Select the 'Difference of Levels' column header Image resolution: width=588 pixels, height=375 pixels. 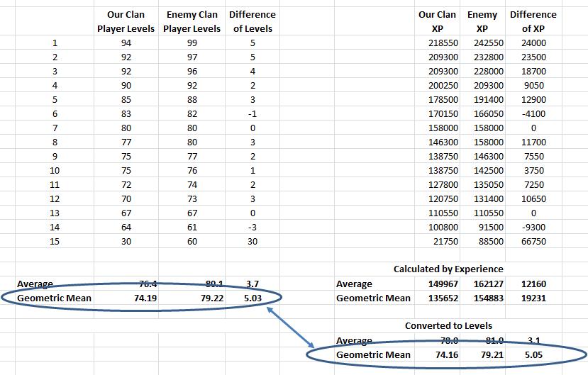(252, 21)
